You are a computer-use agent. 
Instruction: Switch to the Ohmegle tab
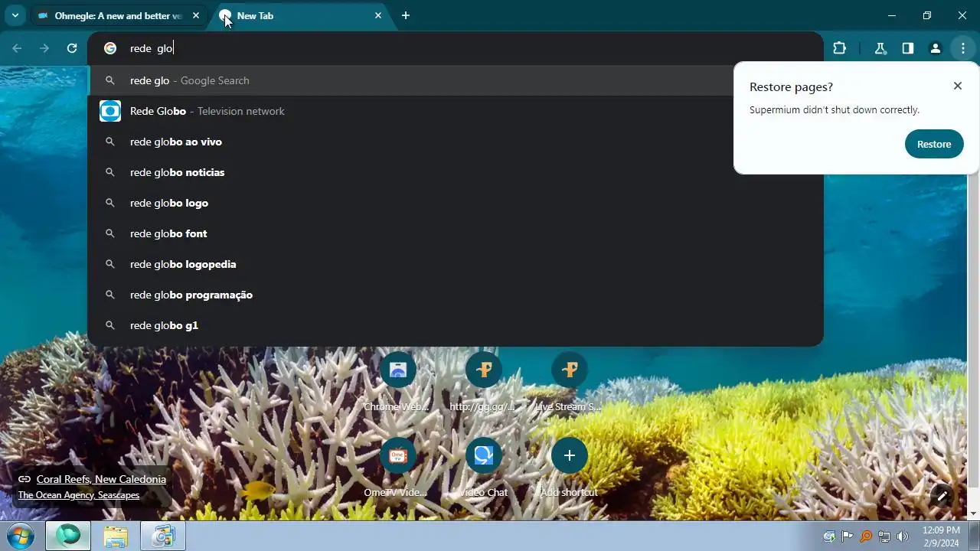point(119,15)
